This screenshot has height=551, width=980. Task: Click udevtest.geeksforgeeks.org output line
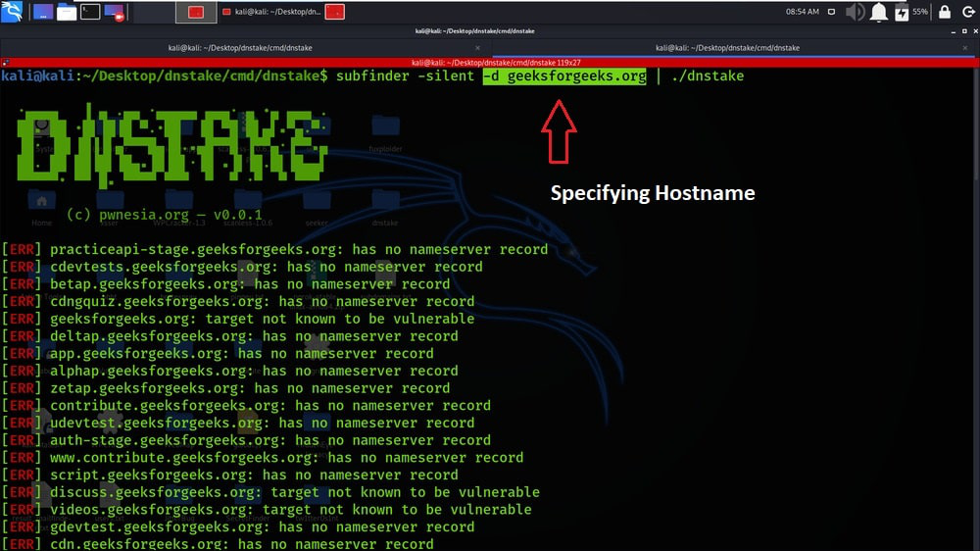pos(238,424)
